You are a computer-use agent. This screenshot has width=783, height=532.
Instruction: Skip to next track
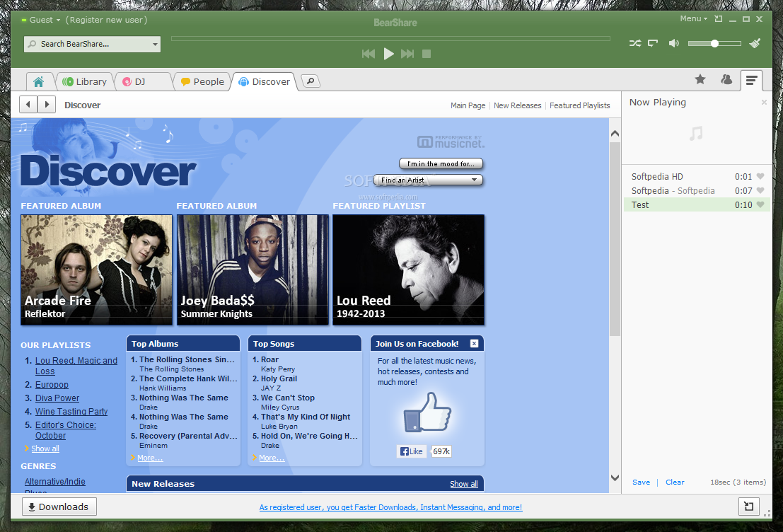click(407, 54)
